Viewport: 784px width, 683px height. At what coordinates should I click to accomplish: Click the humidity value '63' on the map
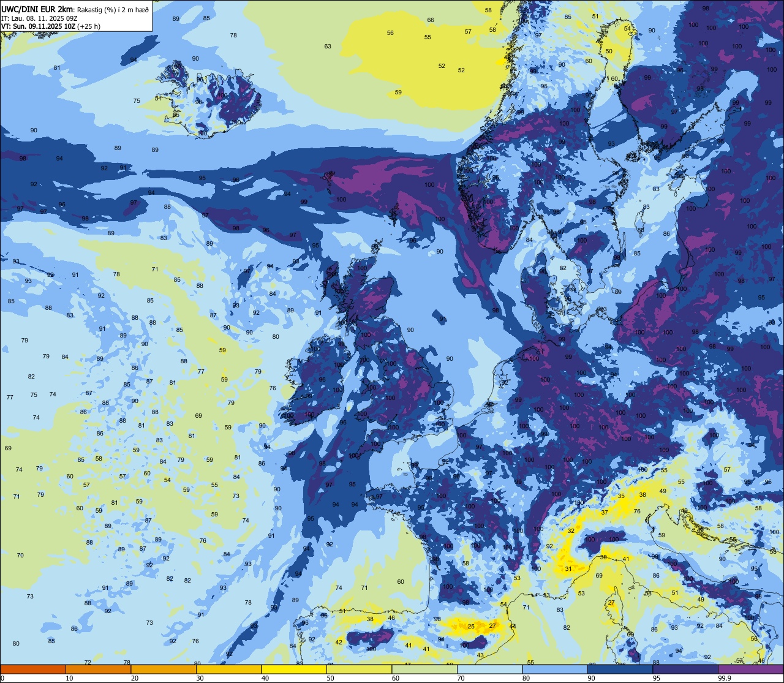coord(328,47)
